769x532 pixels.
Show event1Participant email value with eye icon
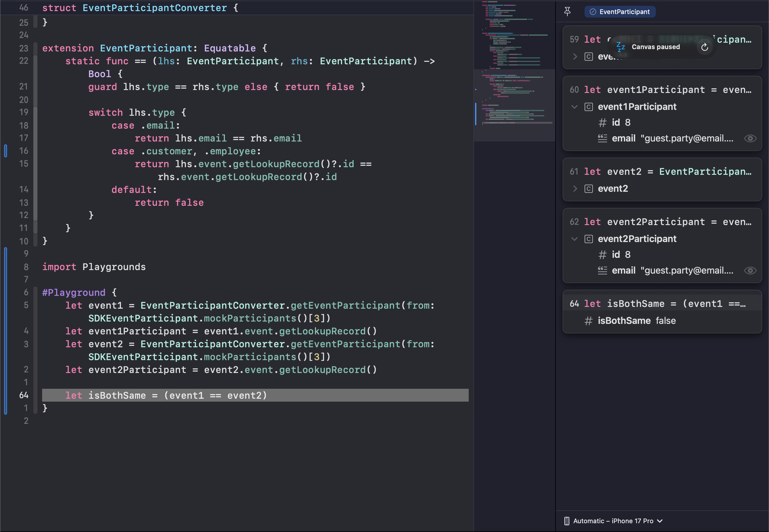click(x=750, y=138)
